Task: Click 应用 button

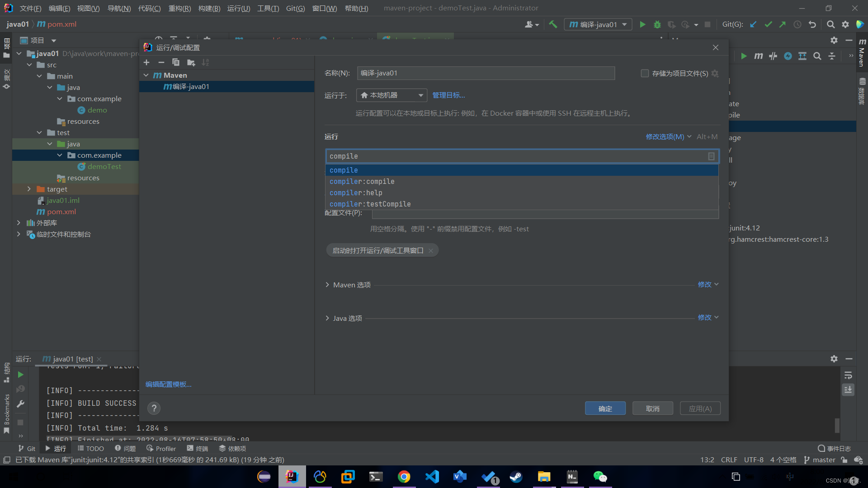Action: (x=700, y=408)
